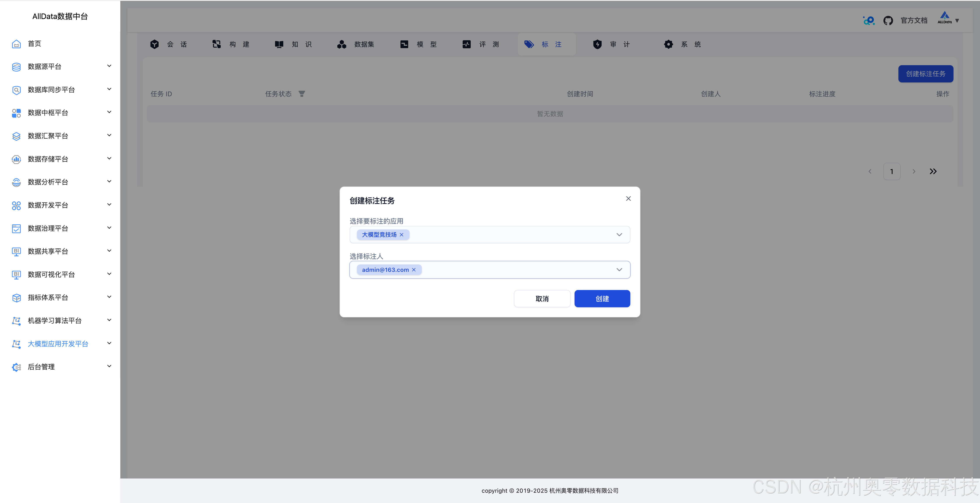
Task: Click the 取消 button
Action: pyautogui.click(x=542, y=299)
